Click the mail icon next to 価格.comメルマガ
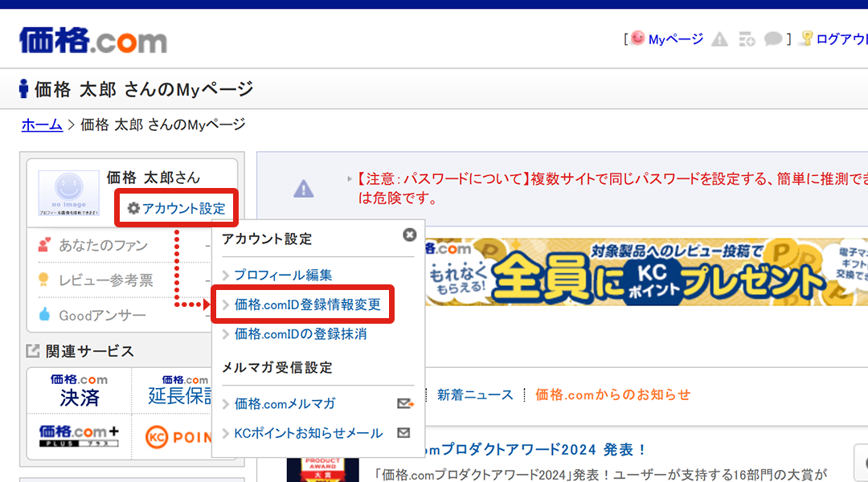The width and height of the screenshot is (868, 482). 405,403
